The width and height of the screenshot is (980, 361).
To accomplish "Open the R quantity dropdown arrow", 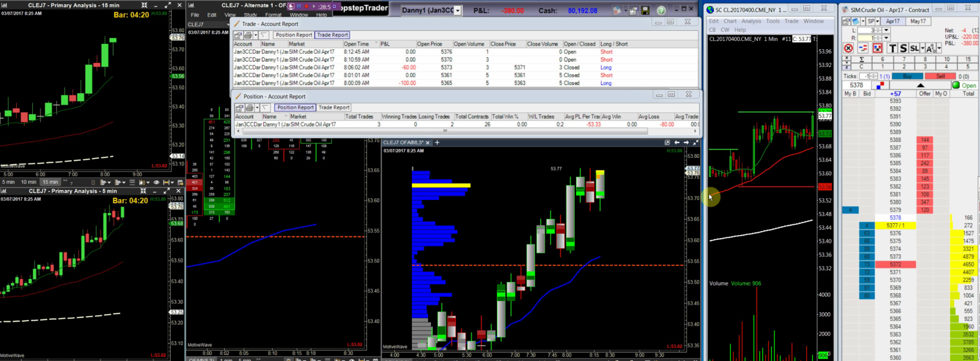I will [x=886, y=38].
